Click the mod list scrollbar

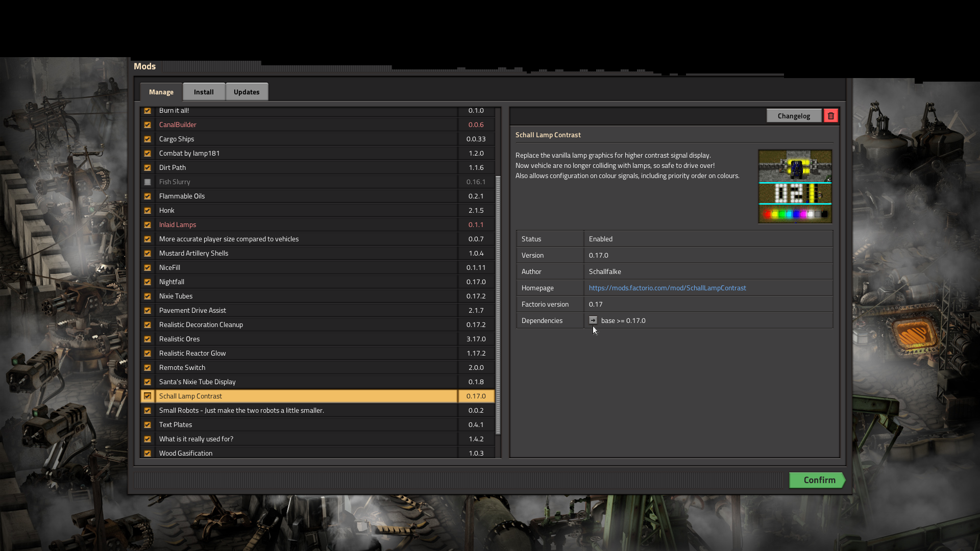point(498,305)
